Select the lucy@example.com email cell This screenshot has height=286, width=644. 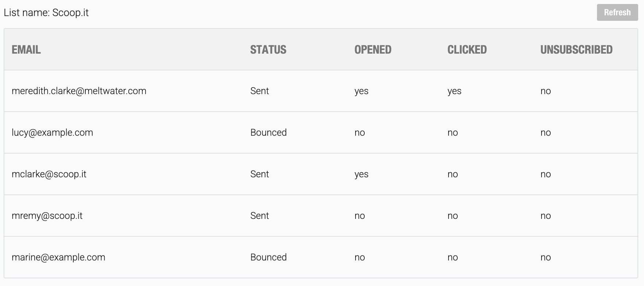click(52, 132)
